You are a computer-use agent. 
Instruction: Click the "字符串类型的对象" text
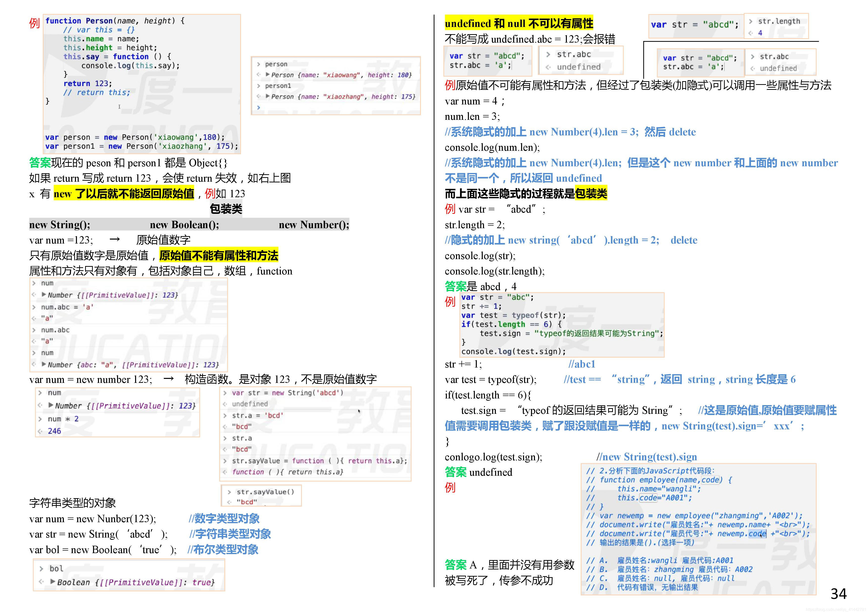click(x=72, y=503)
